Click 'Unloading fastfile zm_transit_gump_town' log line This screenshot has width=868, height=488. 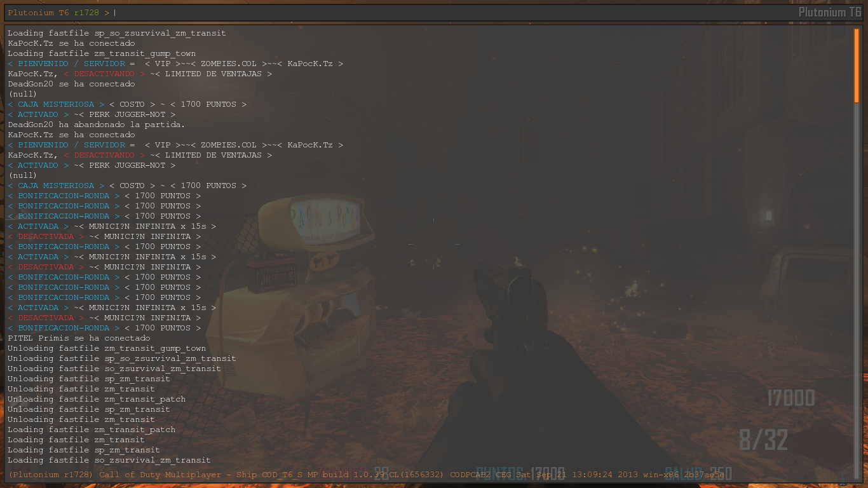coord(107,348)
